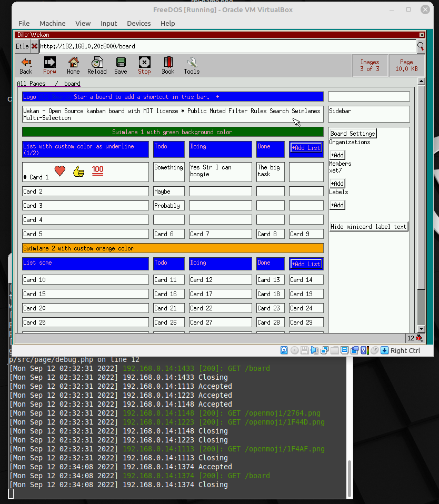Viewport: 439px width, 504px height.
Task: Go back with Dillo's Back arrow button
Action: point(26,66)
